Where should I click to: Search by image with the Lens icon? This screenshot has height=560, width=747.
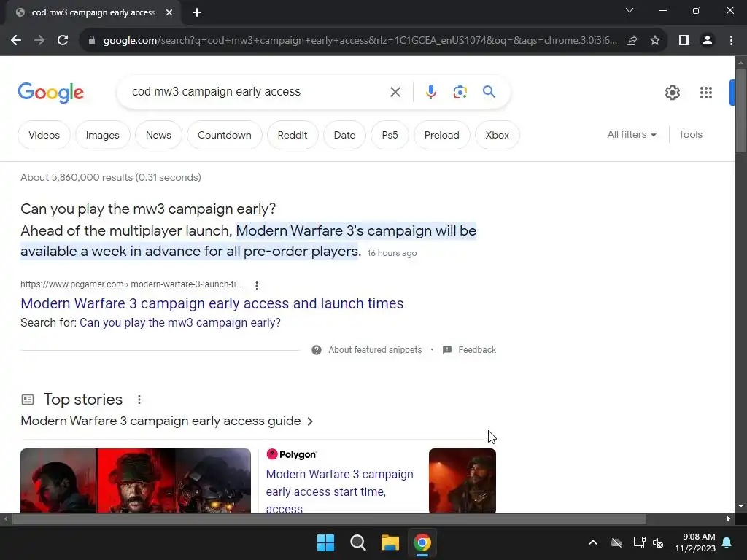tap(460, 92)
